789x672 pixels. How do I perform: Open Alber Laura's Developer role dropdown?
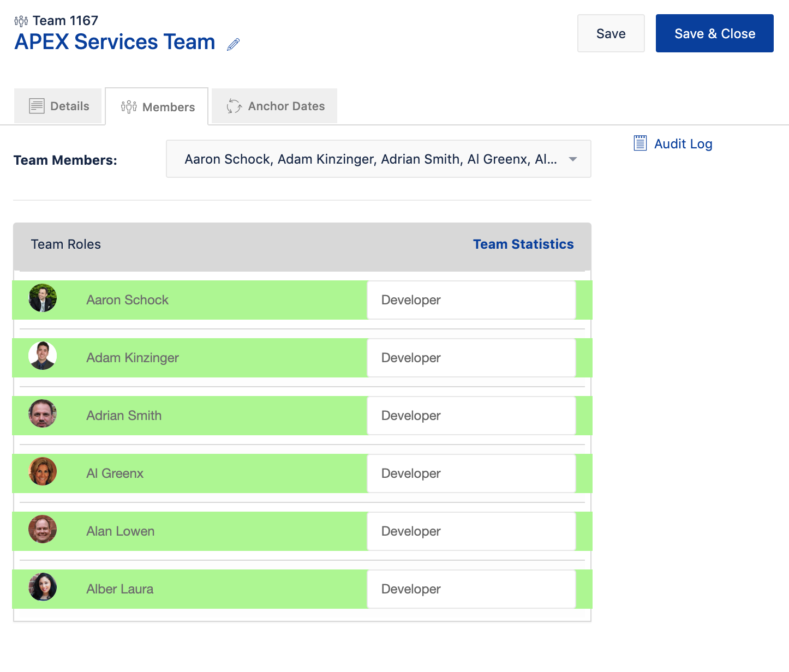pyautogui.click(x=471, y=589)
